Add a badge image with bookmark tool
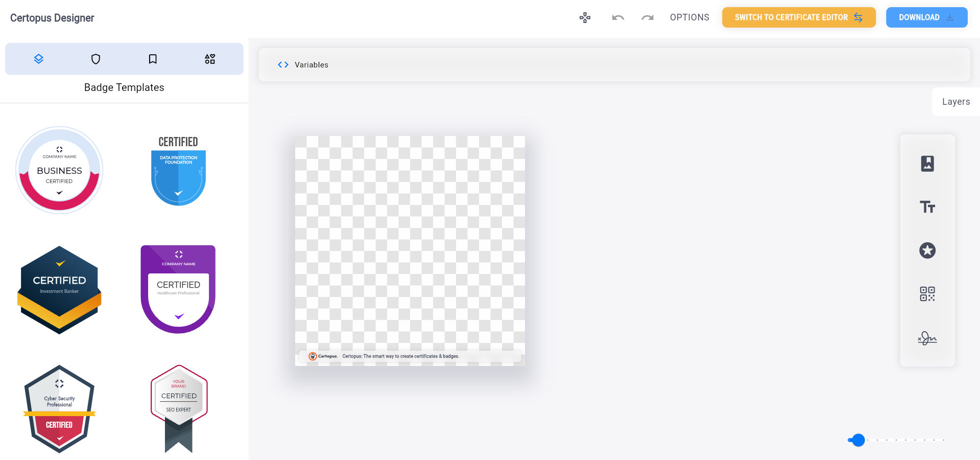This screenshot has height=460, width=980. 927,164
